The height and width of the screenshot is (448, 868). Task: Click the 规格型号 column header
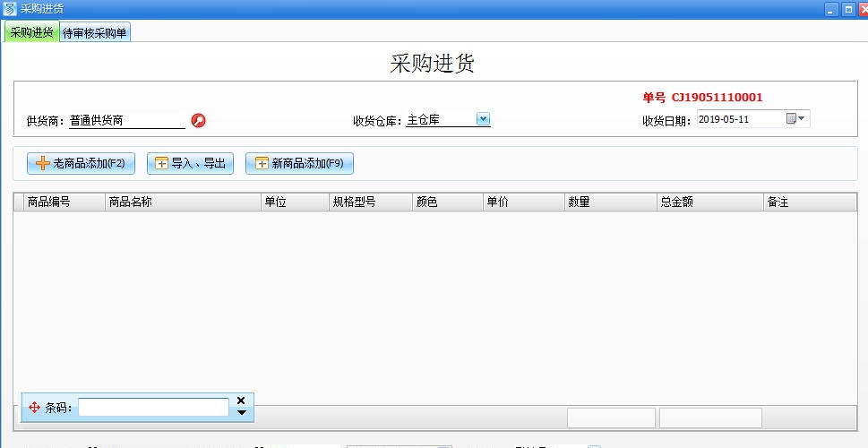[x=371, y=202]
